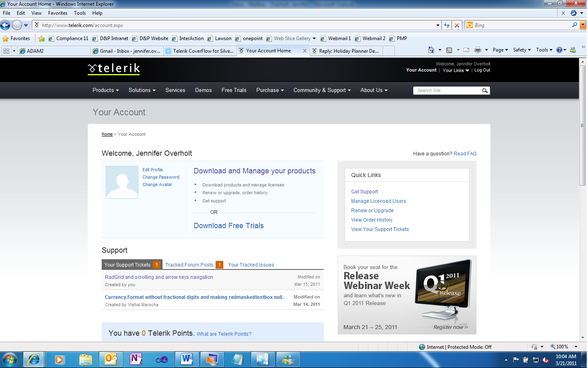Open the Favorites menu in menu bar
The height and width of the screenshot is (368, 588).
click(x=58, y=13)
